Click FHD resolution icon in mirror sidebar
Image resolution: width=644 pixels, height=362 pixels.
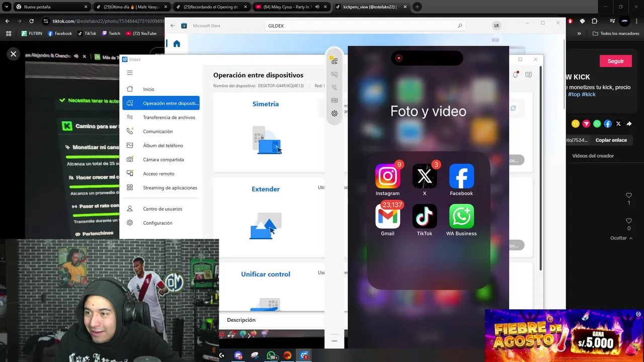[335, 101]
